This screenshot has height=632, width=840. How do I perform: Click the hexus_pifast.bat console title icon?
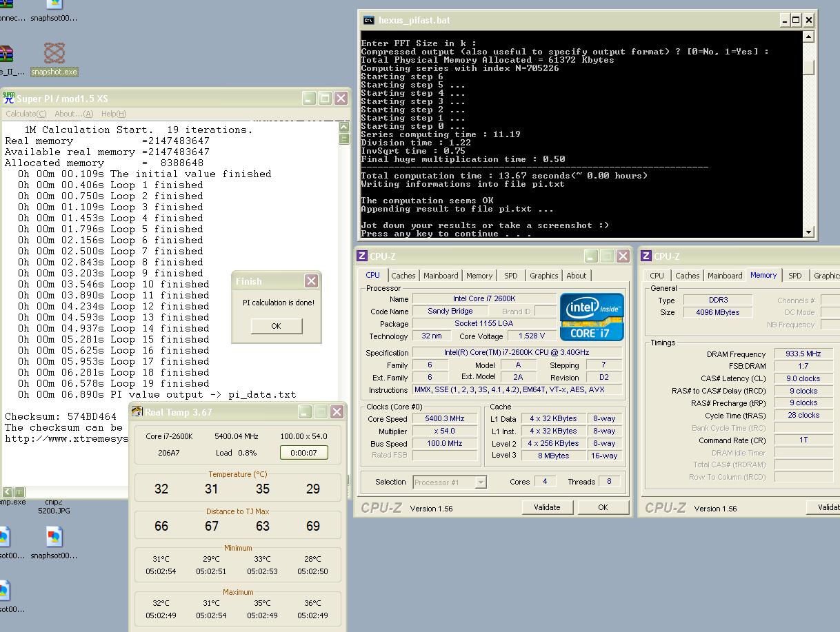pyautogui.click(x=369, y=20)
